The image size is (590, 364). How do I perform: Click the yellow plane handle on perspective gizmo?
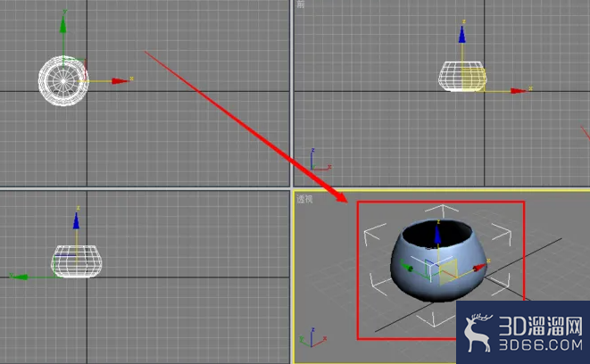click(x=448, y=271)
